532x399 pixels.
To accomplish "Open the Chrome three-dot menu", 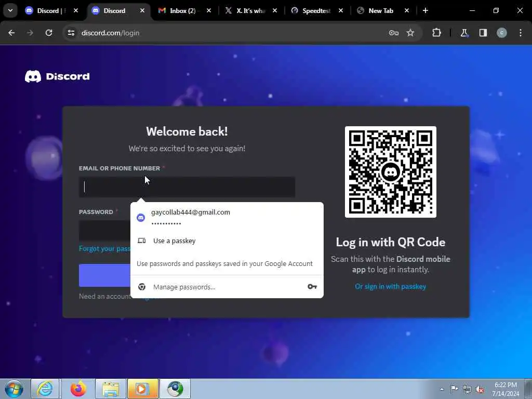I will 521,33.
